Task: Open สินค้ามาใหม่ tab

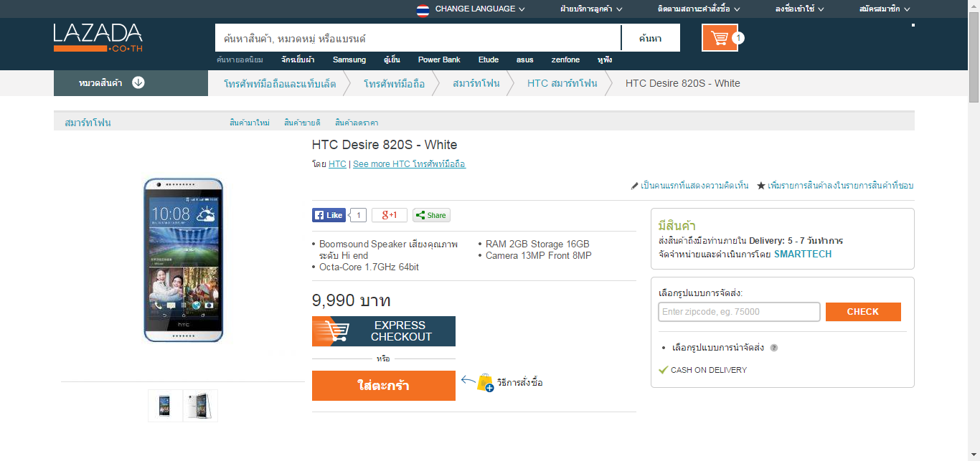Action: coord(250,123)
